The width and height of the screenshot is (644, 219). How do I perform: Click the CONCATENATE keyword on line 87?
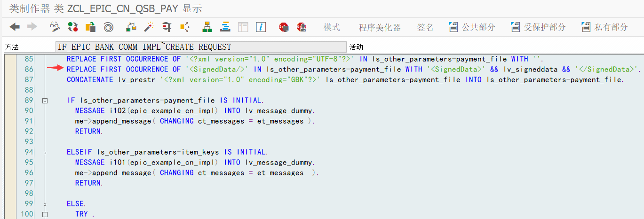point(90,80)
